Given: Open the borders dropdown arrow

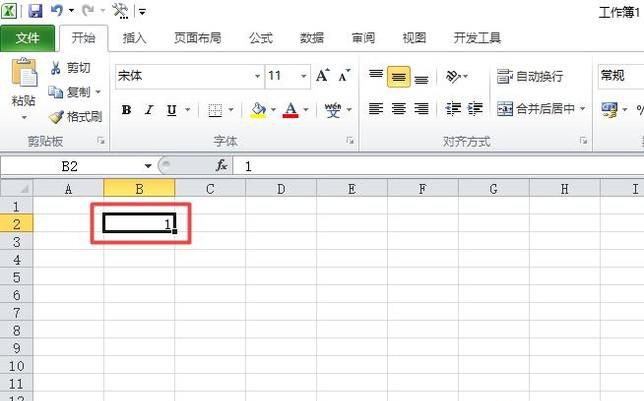Looking at the screenshot, I should pyautogui.click(x=231, y=110).
